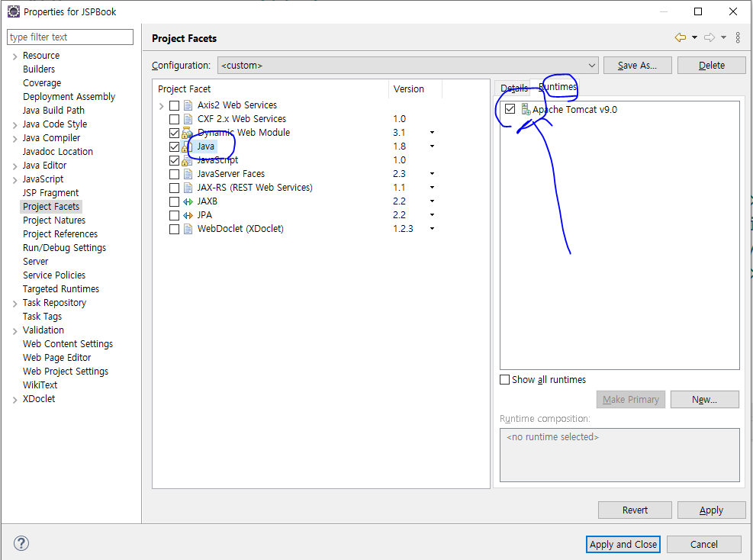Expand the Java Compiler node

point(15,139)
